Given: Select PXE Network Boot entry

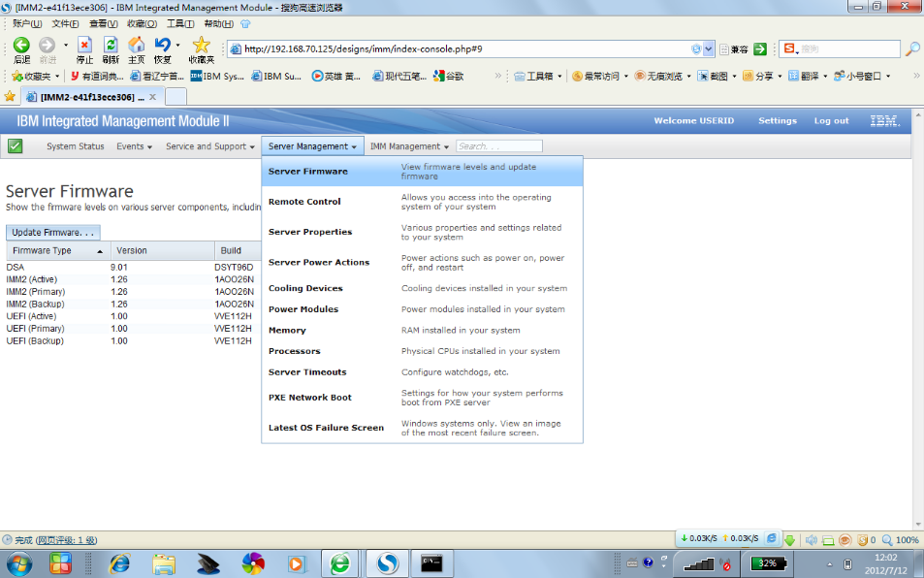Looking at the screenshot, I should click(422, 398).
